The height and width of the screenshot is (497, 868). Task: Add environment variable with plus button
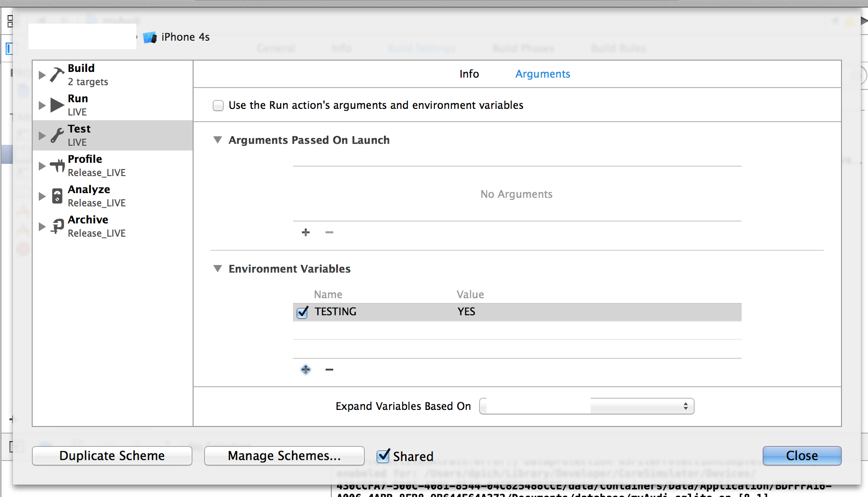pos(306,370)
